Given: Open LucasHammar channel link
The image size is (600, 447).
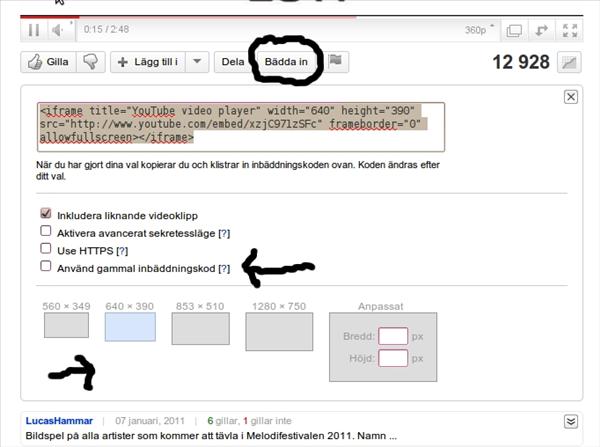Looking at the screenshot, I should pos(59,421).
